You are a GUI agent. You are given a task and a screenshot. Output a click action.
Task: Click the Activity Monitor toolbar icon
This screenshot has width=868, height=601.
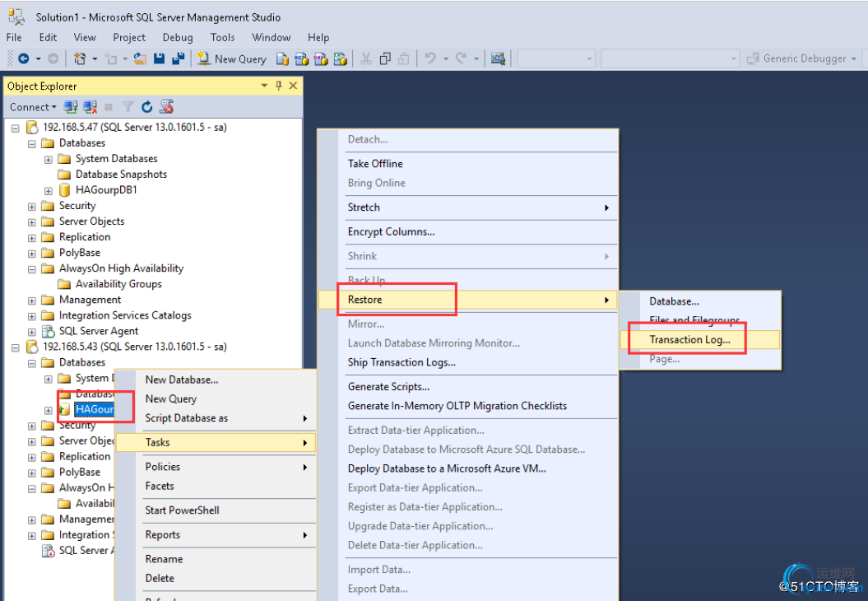click(499, 58)
